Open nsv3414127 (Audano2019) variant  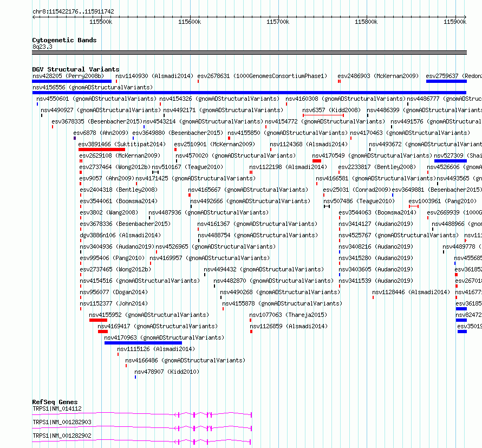(376, 224)
